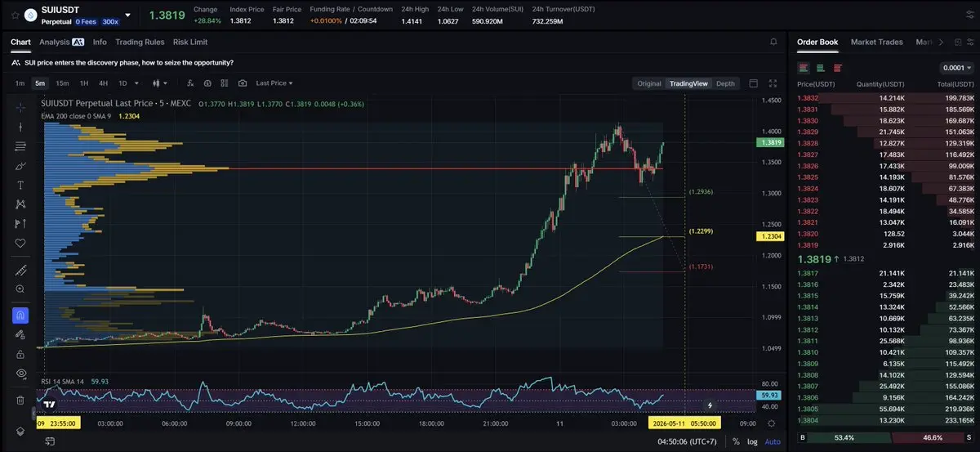Switch to the Market Trades tab
The width and height of the screenshot is (980, 452).
tap(877, 42)
